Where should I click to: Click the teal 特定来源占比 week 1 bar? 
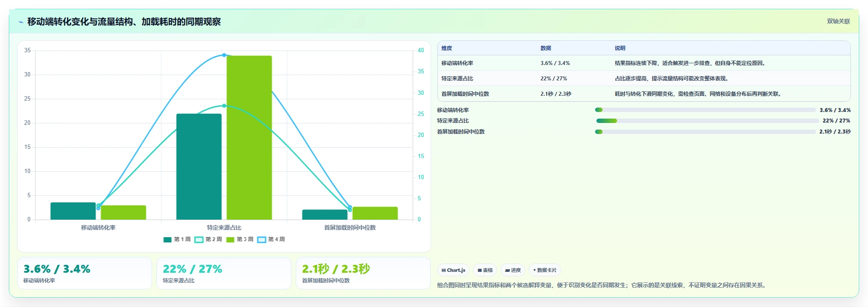pyautogui.click(x=199, y=166)
